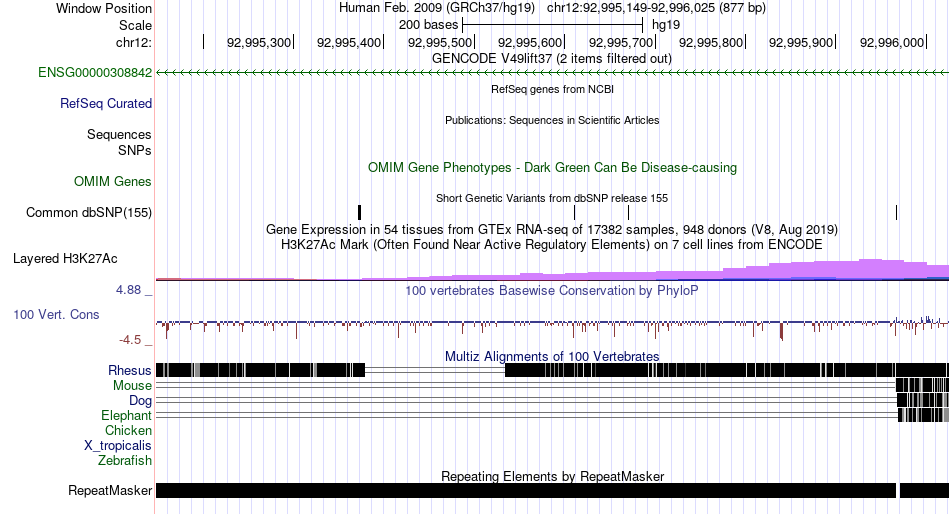950x514 pixels.
Task: Click the 200 bases scale bar
Action: pos(552,25)
